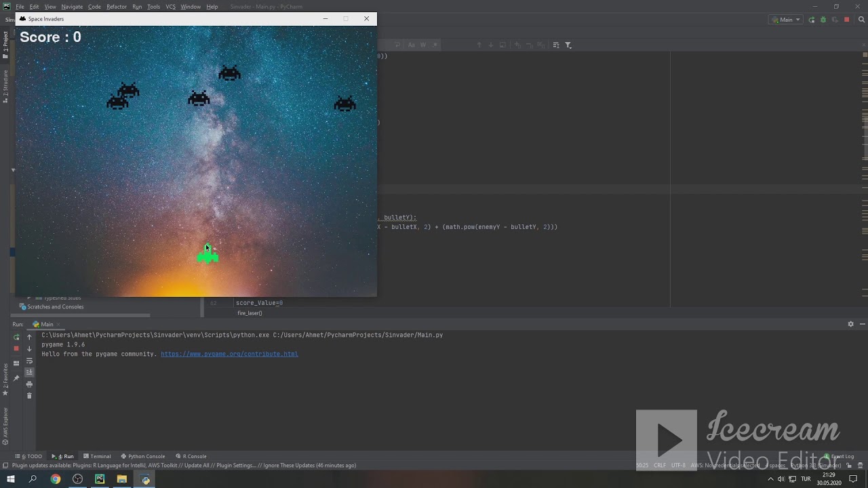Image resolution: width=868 pixels, height=488 pixels.
Task: Click the red Stop icon in Run panel
Action: pos(16,348)
